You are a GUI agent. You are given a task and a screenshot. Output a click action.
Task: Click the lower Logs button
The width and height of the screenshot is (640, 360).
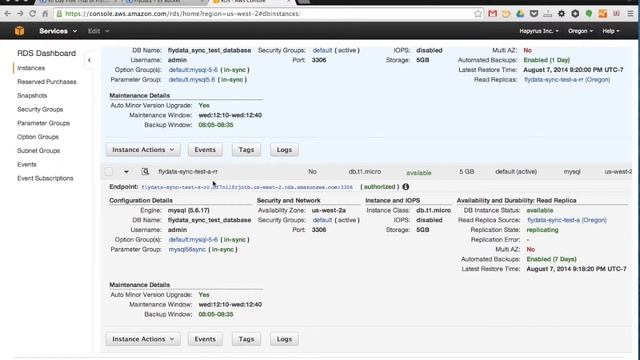tap(284, 339)
